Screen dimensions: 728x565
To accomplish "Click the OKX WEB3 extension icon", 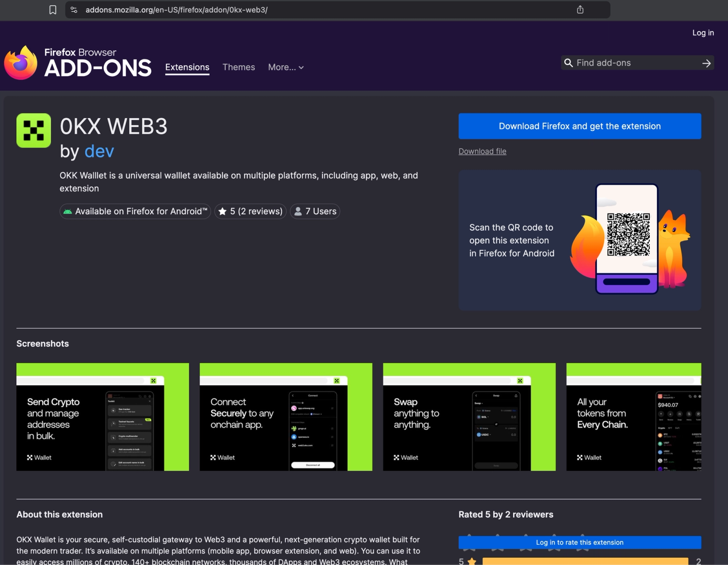I will [x=34, y=131].
